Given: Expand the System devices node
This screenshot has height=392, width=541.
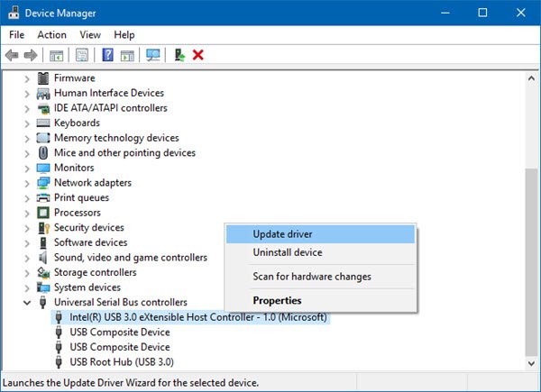Looking at the screenshot, I should 27,287.
